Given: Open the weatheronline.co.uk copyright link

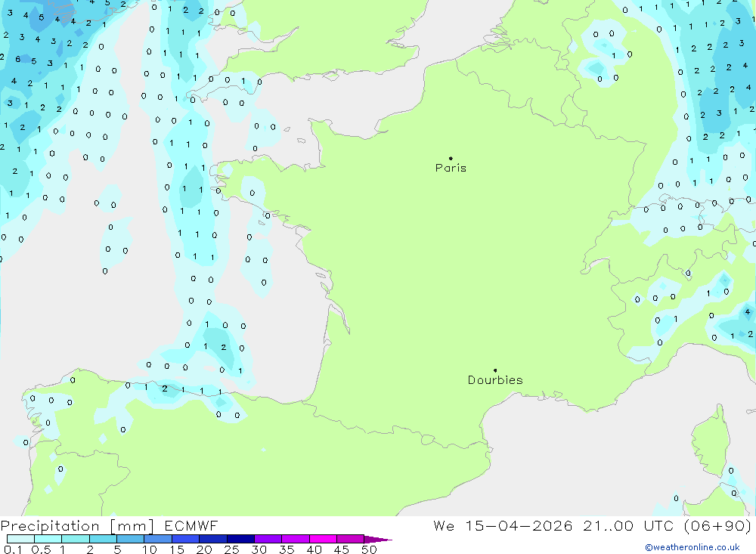Looking at the screenshot, I should click(692, 547).
